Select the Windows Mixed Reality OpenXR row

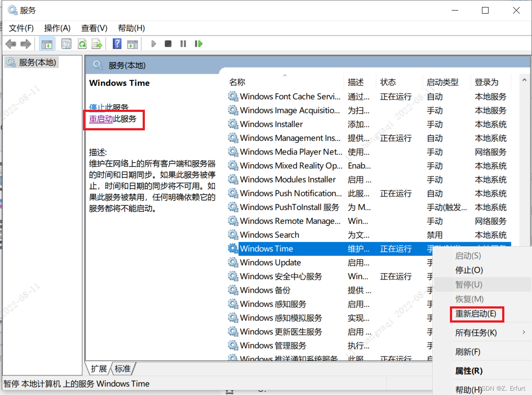pyautogui.click(x=369, y=166)
